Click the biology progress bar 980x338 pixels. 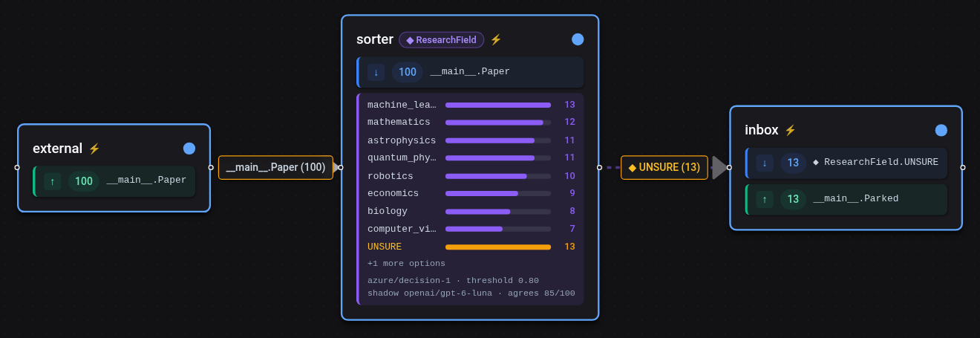click(x=498, y=212)
